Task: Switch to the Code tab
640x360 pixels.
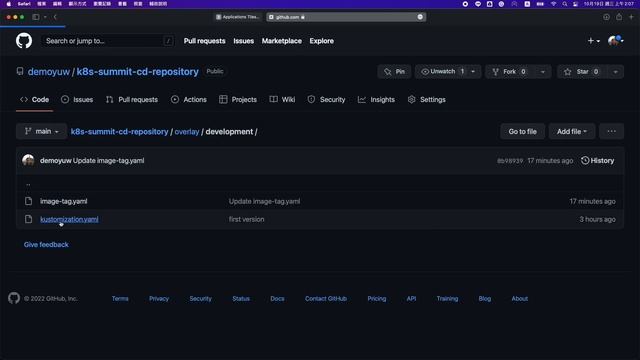Action: pos(35,100)
